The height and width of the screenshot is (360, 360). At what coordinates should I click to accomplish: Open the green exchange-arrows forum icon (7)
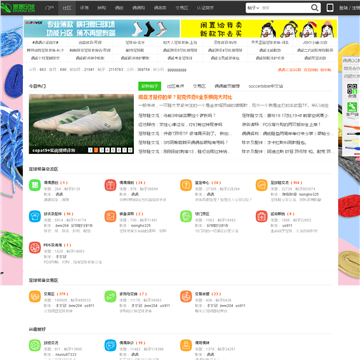tap(110, 296)
